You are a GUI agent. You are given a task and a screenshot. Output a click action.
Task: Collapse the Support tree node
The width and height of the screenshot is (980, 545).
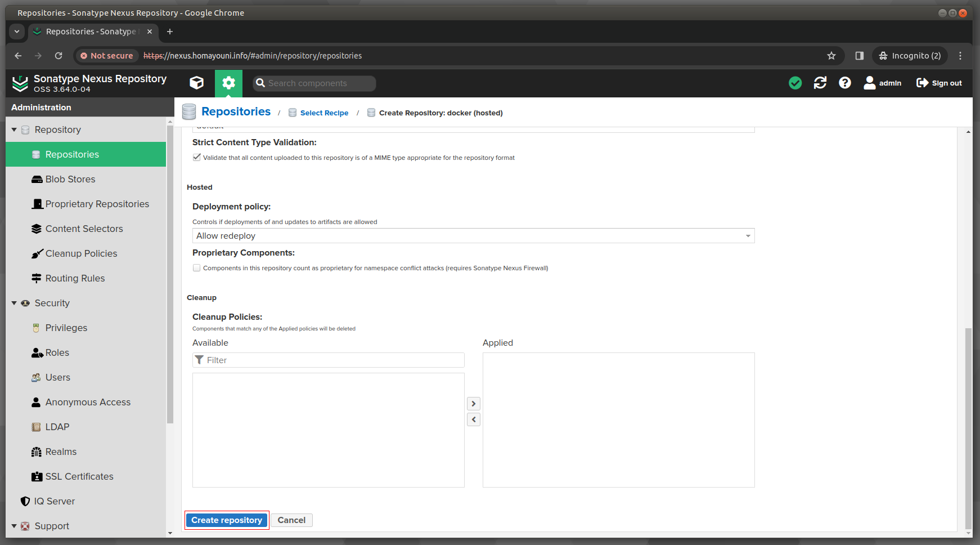[x=14, y=526]
